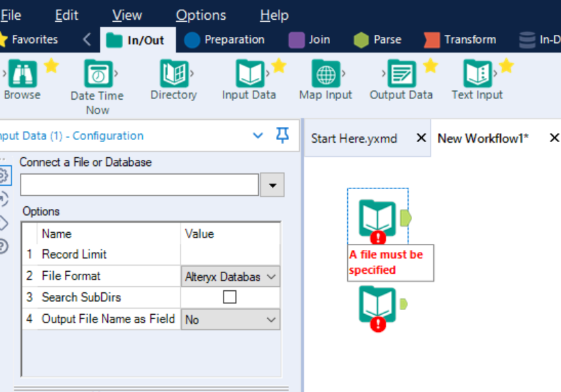
Task: Open the Options menu
Action: pyautogui.click(x=201, y=15)
